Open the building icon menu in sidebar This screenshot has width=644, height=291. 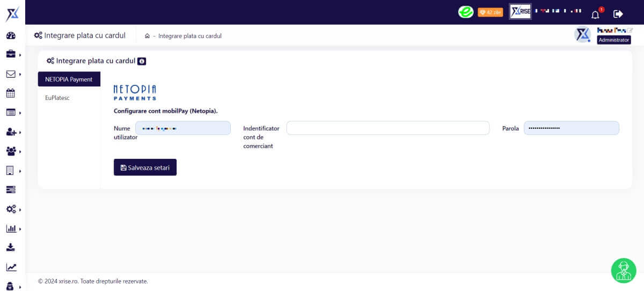tap(11, 171)
